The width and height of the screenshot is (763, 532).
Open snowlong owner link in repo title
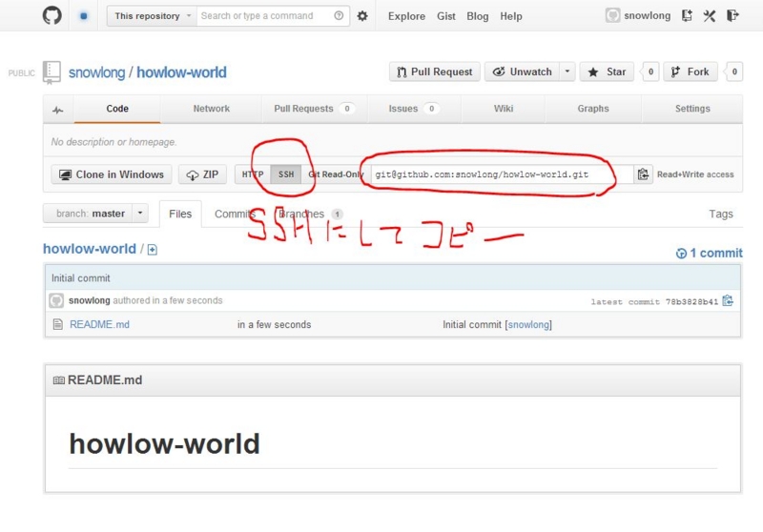[97, 72]
